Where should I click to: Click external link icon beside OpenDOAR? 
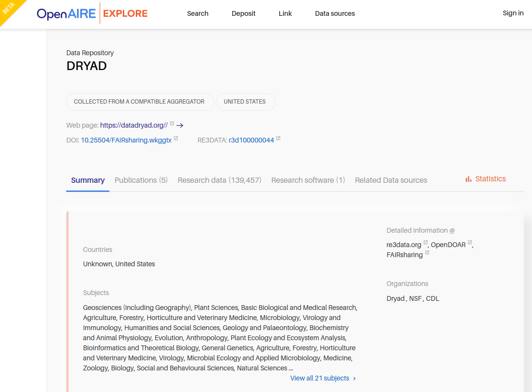tap(470, 242)
